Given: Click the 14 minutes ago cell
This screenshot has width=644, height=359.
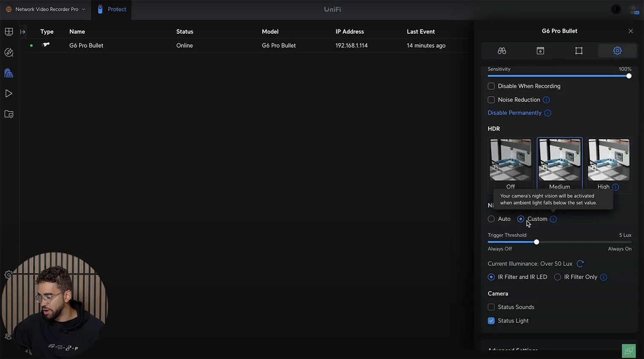Looking at the screenshot, I should pyautogui.click(x=426, y=46).
